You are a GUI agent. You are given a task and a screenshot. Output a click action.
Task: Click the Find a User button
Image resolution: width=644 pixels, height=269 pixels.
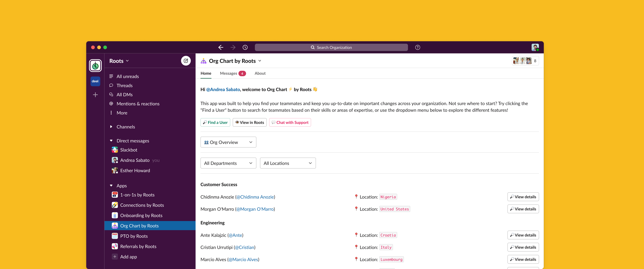pos(215,122)
